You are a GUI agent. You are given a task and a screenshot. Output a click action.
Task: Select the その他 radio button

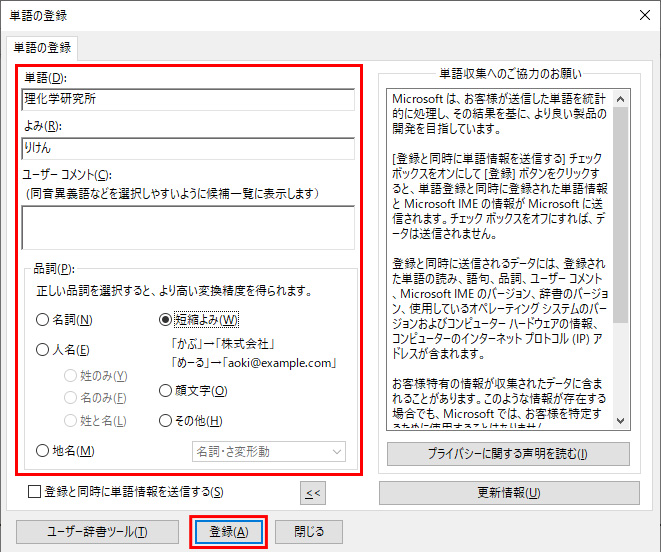click(166, 421)
